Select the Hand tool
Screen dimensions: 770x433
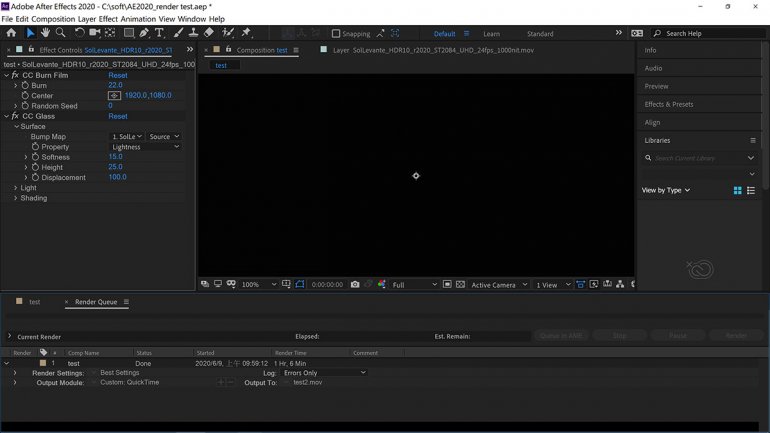click(45, 33)
